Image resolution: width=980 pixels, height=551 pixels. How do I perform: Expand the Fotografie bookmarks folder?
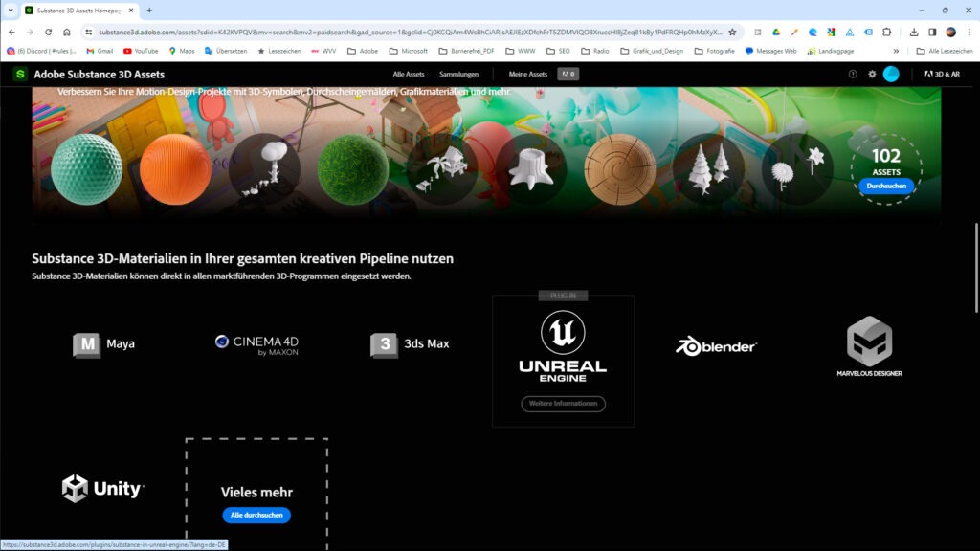pyautogui.click(x=714, y=52)
